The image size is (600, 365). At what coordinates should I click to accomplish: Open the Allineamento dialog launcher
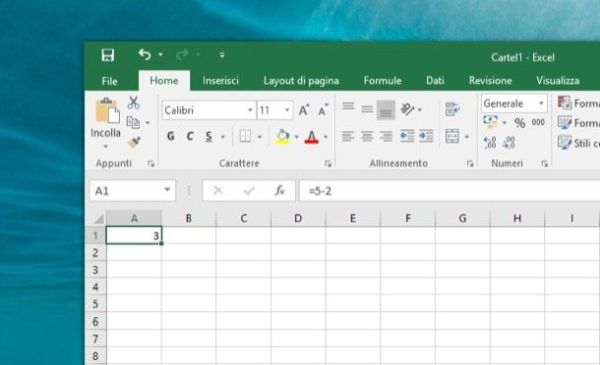click(x=470, y=164)
